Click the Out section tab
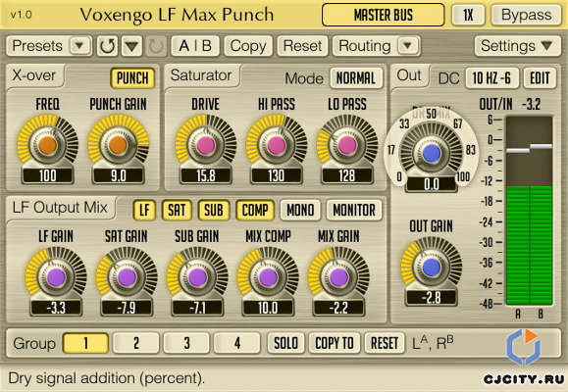 [409, 75]
